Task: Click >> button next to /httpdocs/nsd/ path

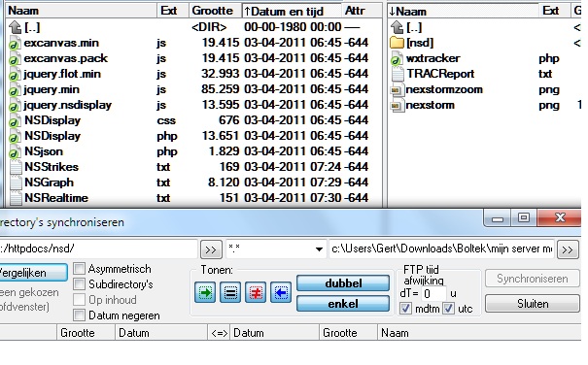Action: pos(211,249)
